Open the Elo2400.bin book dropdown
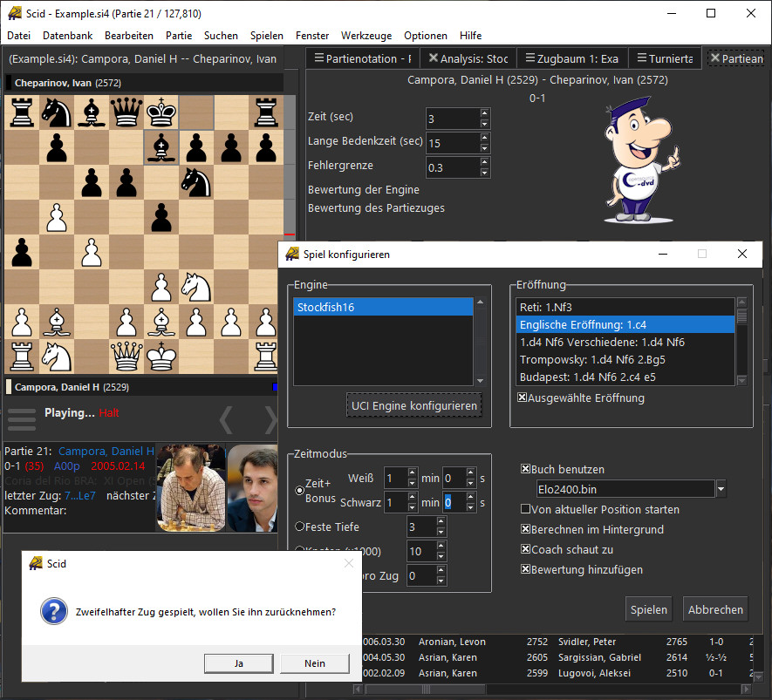Screen dimensions: 772x700 [x=721, y=490]
